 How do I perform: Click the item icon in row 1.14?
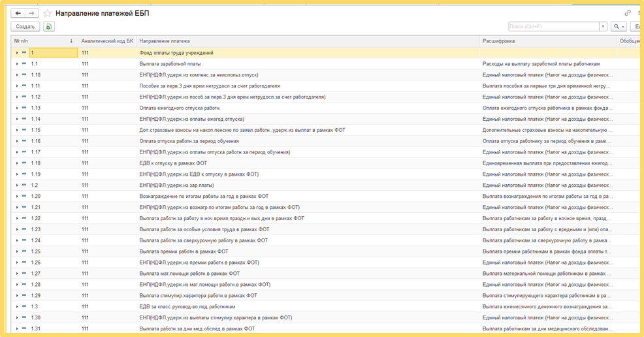coord(24,119)
